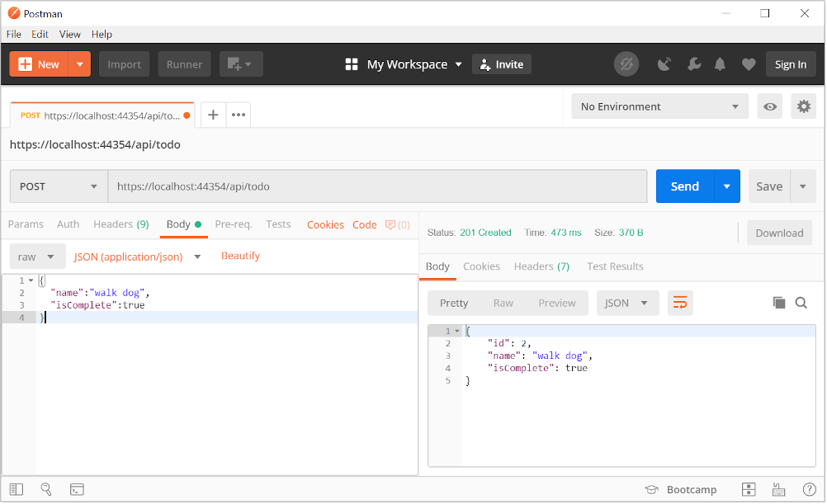Toggle the sidebar using bottom-left icon
Screen dimensions: 827x504
pos(17,489)
